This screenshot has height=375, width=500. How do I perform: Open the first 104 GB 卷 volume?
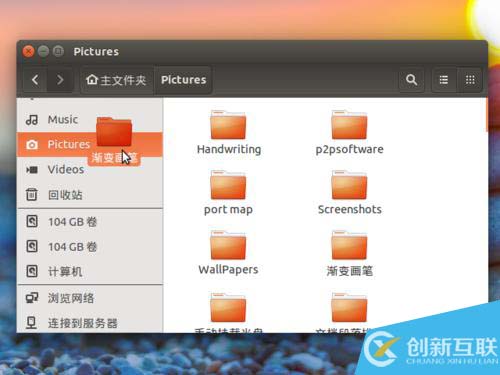[x=89, y=222]
